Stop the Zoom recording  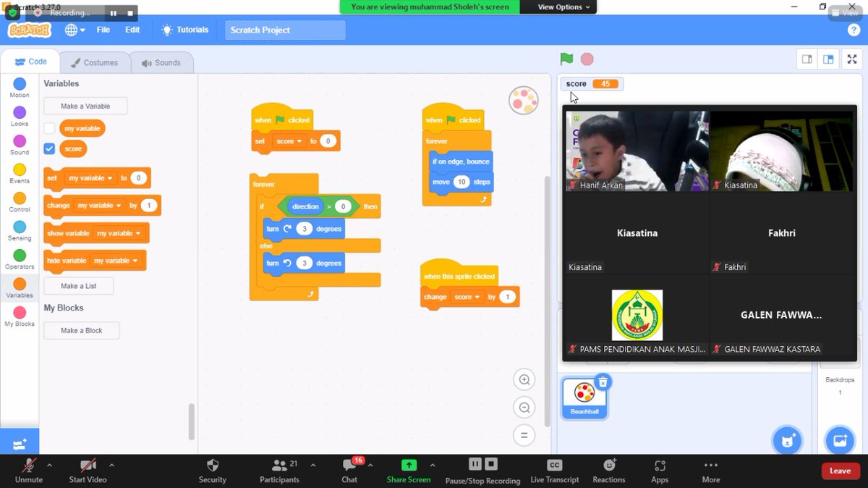(491, 464)
